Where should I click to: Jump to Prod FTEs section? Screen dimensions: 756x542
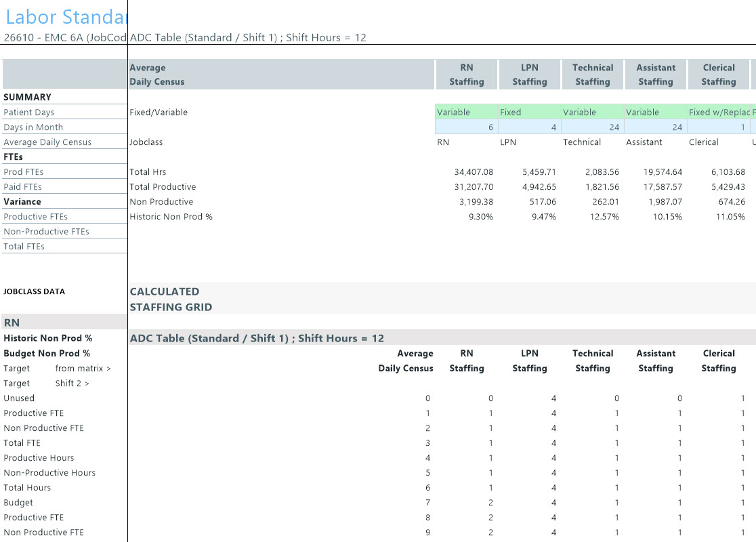tap(22, 172)
